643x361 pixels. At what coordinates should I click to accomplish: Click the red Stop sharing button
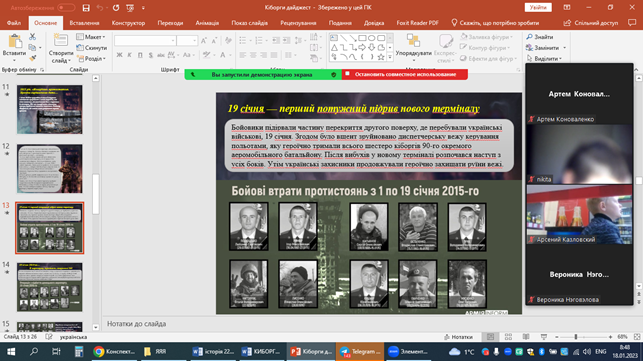[x=405, y=75]
